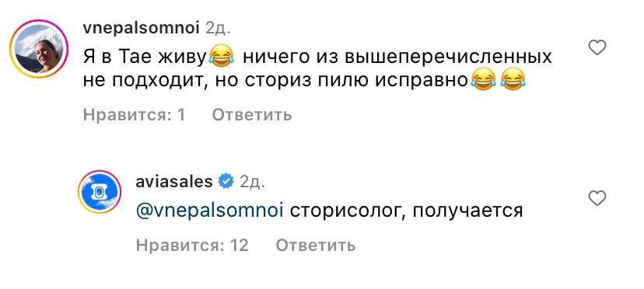Viewport: 644px width, 289px height.
Task: Open the aviasales profile avatar
Action: [100, 192]
